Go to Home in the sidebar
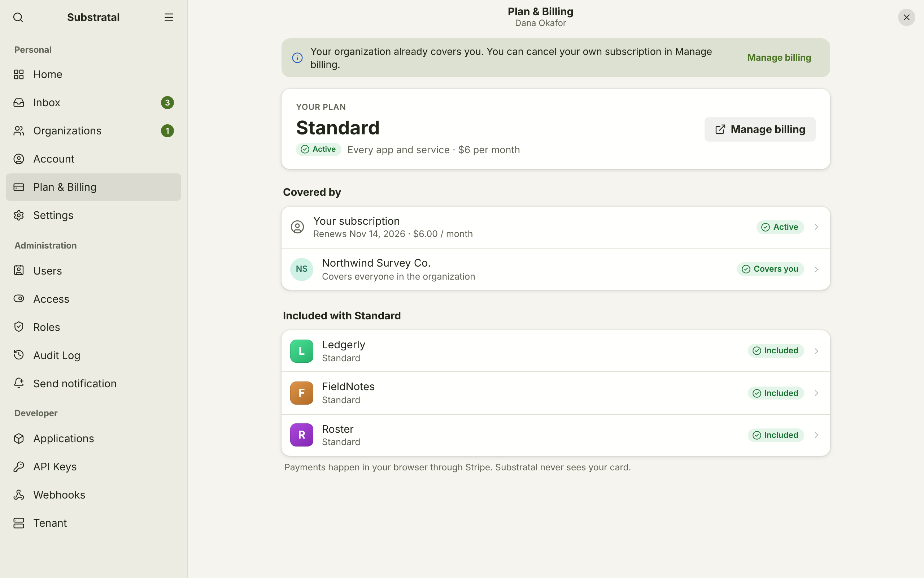The width and height of the screenshot is (924, 578). (x=93, y=74)
